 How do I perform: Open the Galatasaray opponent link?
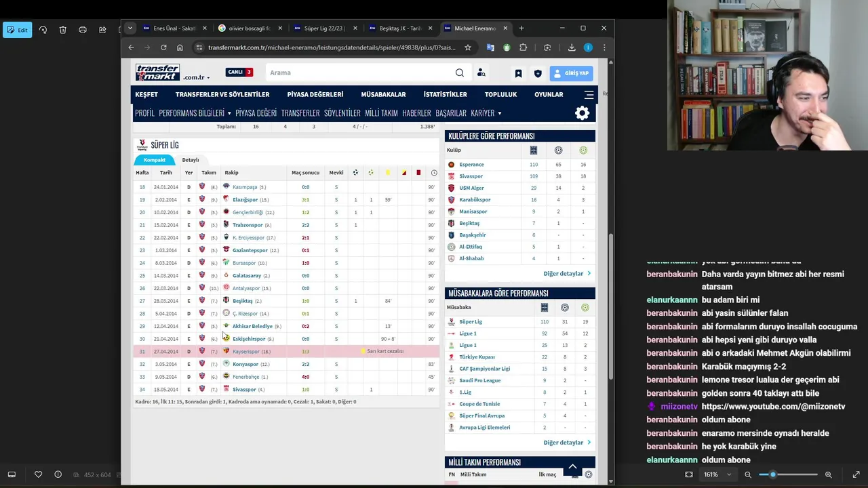[247, 276]
